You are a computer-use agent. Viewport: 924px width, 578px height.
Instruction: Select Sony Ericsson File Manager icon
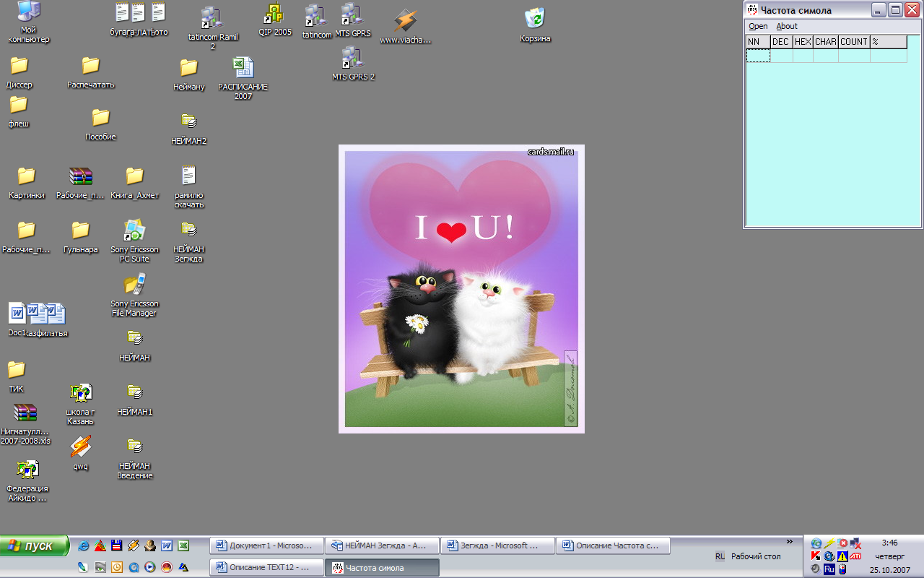click(x=135, y=295)
